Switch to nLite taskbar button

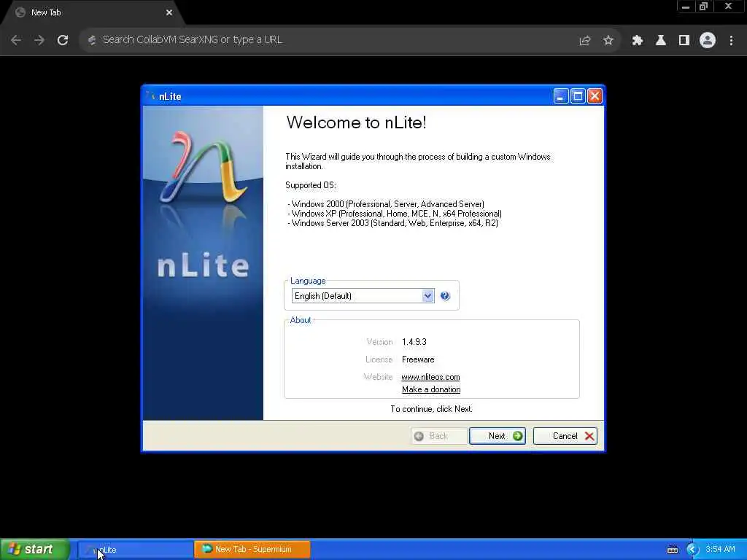pyautogui.click(x=135, y=550)
